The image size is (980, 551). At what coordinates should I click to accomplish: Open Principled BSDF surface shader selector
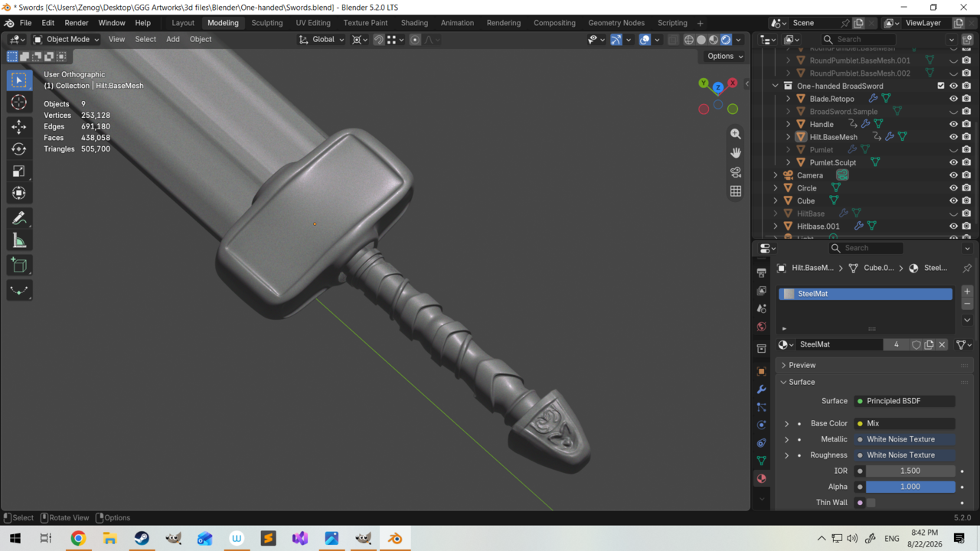905,401
